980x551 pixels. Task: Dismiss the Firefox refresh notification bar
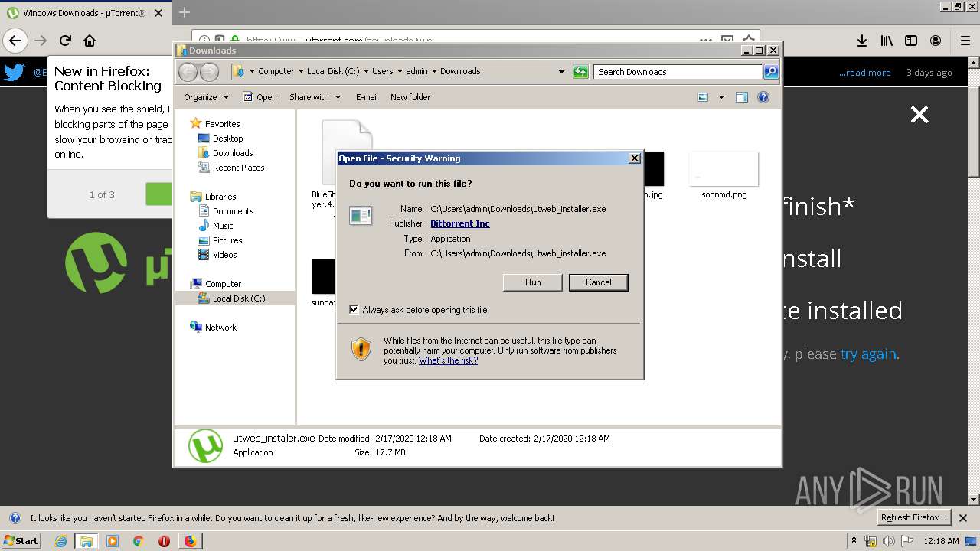tap(963, 518)
